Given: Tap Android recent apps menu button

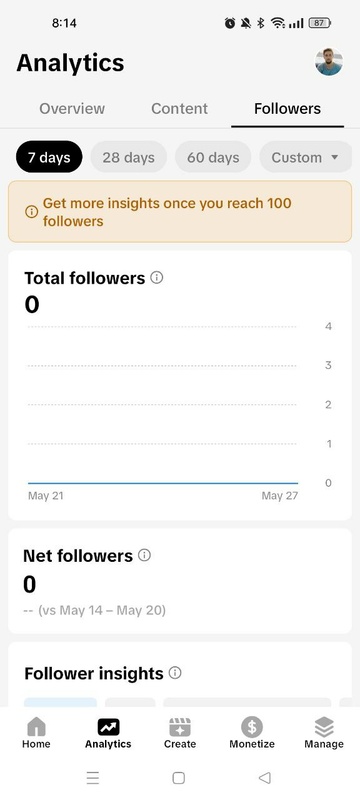Looking at the screenshot, I should [93, 778].
